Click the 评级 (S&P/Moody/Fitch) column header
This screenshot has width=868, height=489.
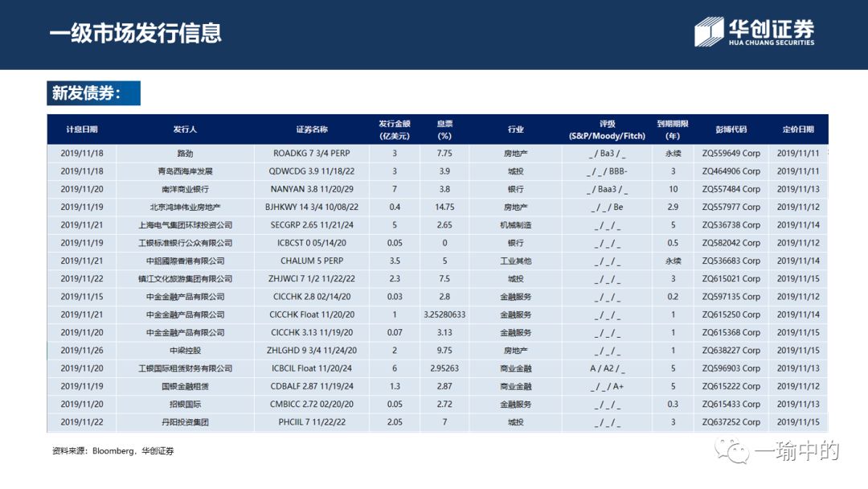pyautogui.click(x=608, y=129)
